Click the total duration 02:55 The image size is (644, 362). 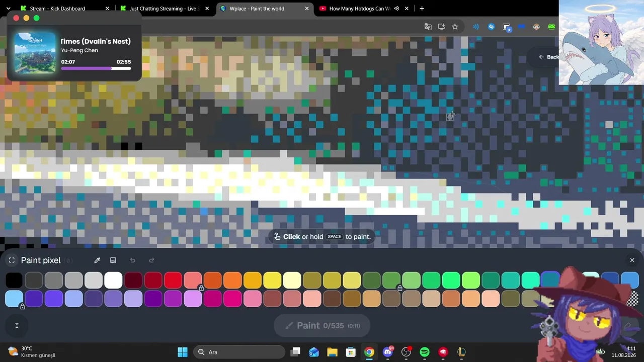click(x=124, y=62)
